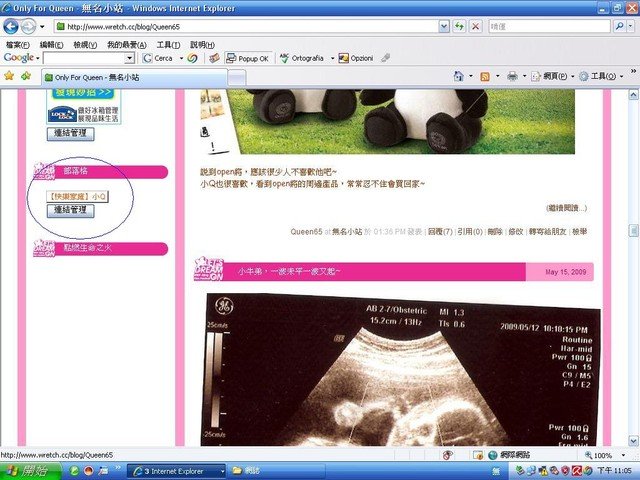Click the Home page icon
This screenshot has height=480, width=640.
pos(459,76)
